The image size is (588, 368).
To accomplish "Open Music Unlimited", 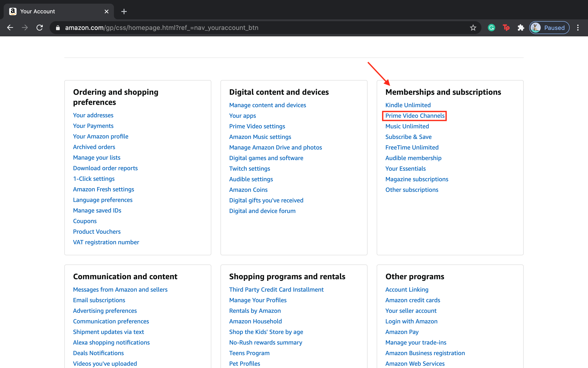I will pos(407,126).
